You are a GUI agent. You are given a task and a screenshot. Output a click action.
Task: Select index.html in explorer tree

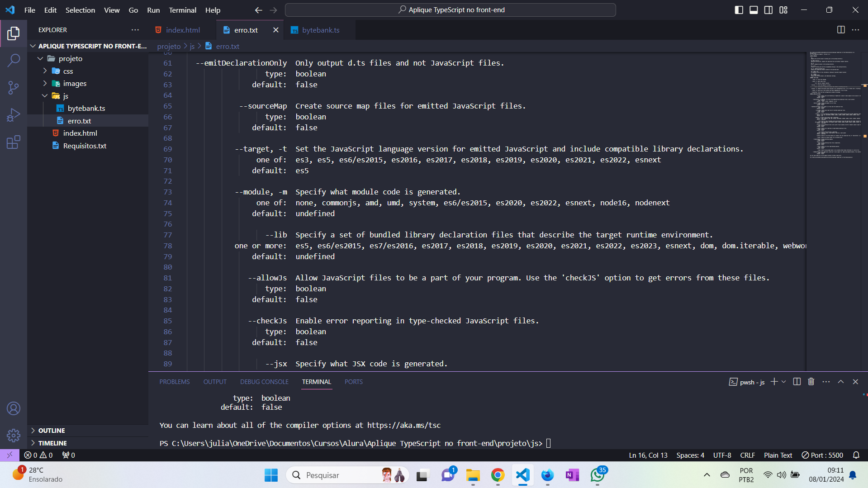tap(88, 133)
